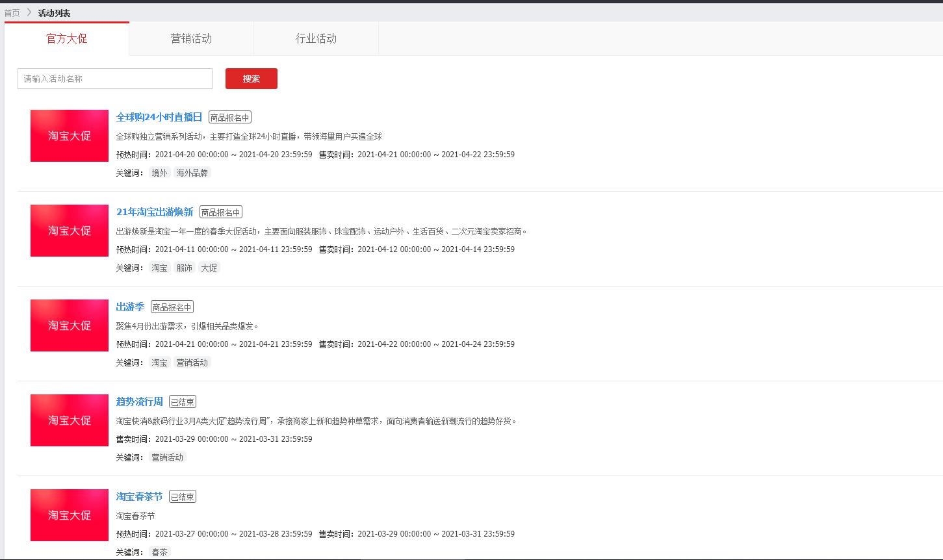943x560 pixels.
Task: Return to homepage via 首页 breadcrumb
Action: tap(11, 12)
